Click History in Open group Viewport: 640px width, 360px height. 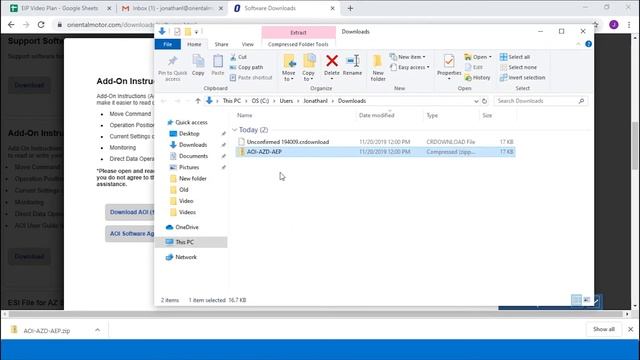coord(477,78)
